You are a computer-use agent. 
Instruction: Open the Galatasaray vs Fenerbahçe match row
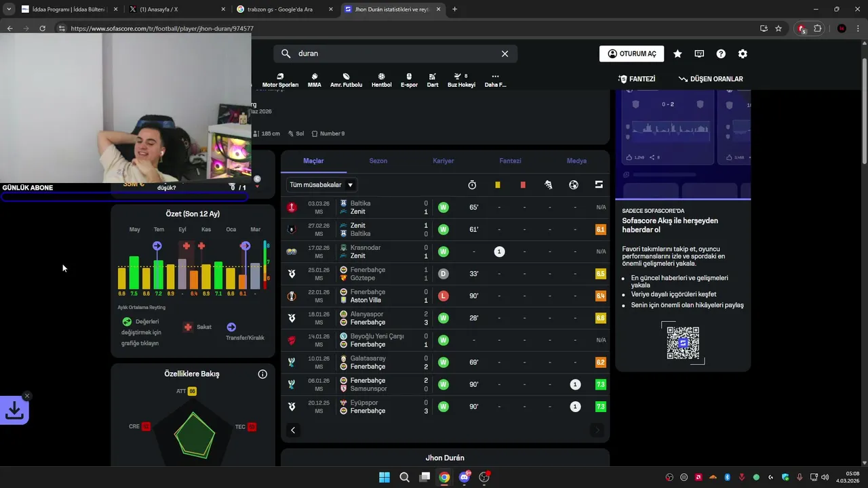[x=446, y=362]
